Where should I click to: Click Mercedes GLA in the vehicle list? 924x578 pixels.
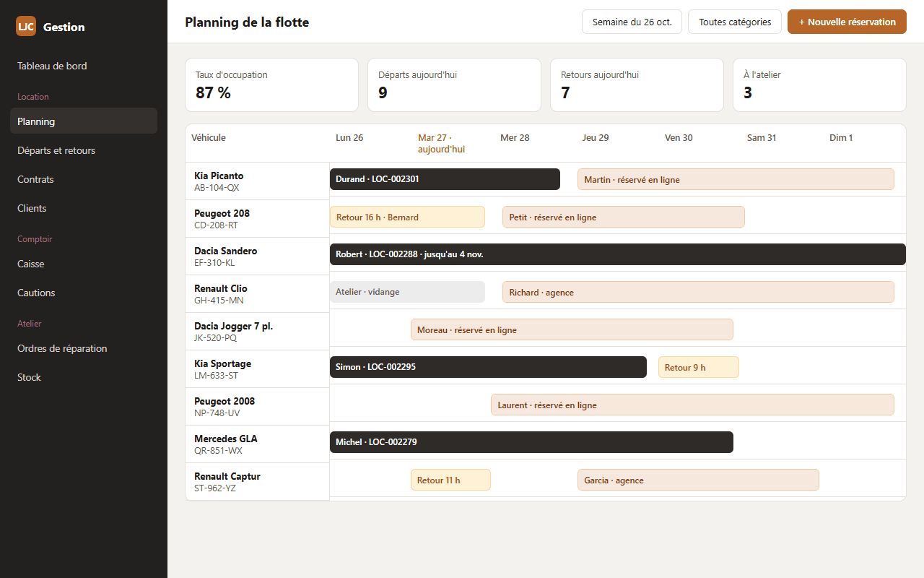pyautogui.click(x=257, y=444)
